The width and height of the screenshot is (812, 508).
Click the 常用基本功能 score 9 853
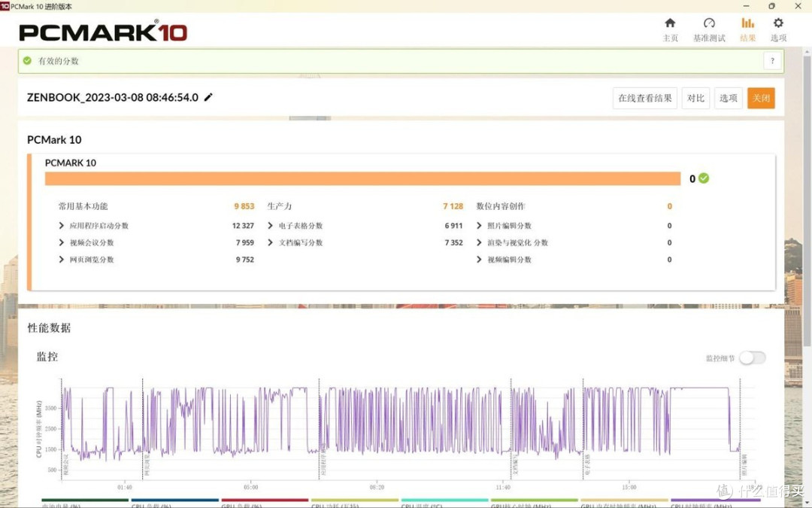pyautogui.click(x=244, y=206)
